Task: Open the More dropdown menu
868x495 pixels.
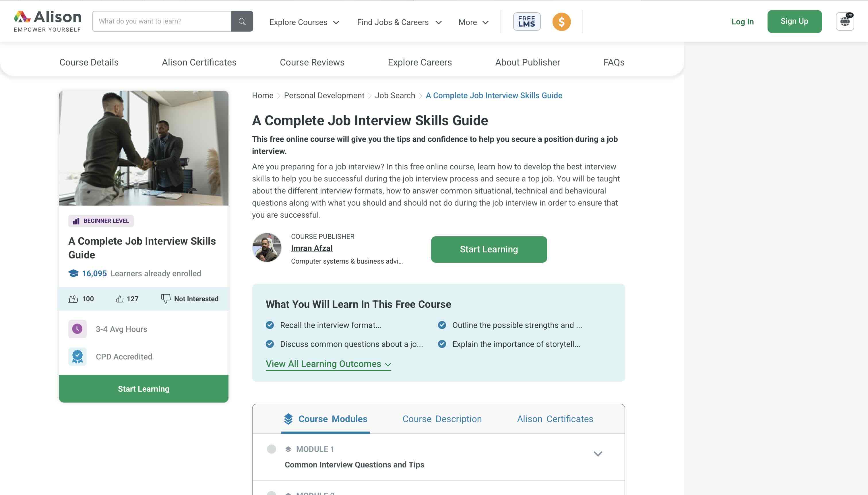Action: [473, 22]
